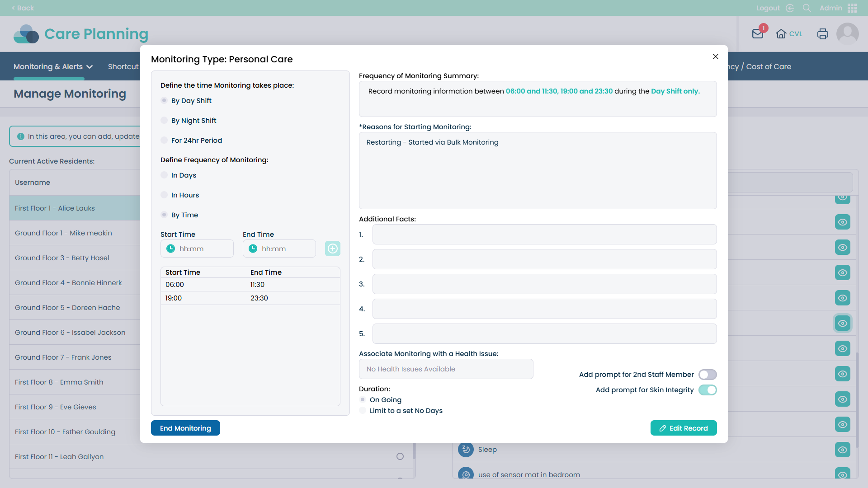
Task: Click the CVL home icon
Action: (x=781, y=34)
